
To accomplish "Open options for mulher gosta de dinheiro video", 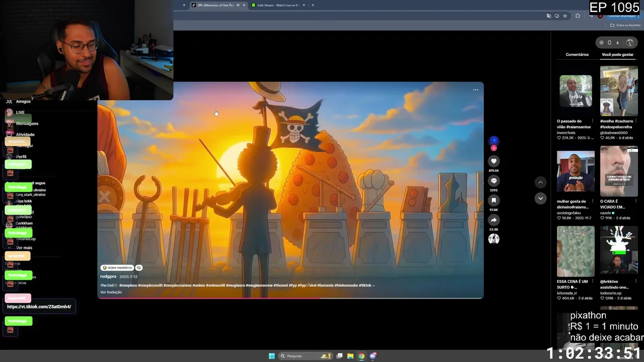I will pyautogui.click(x=593, y=201).
